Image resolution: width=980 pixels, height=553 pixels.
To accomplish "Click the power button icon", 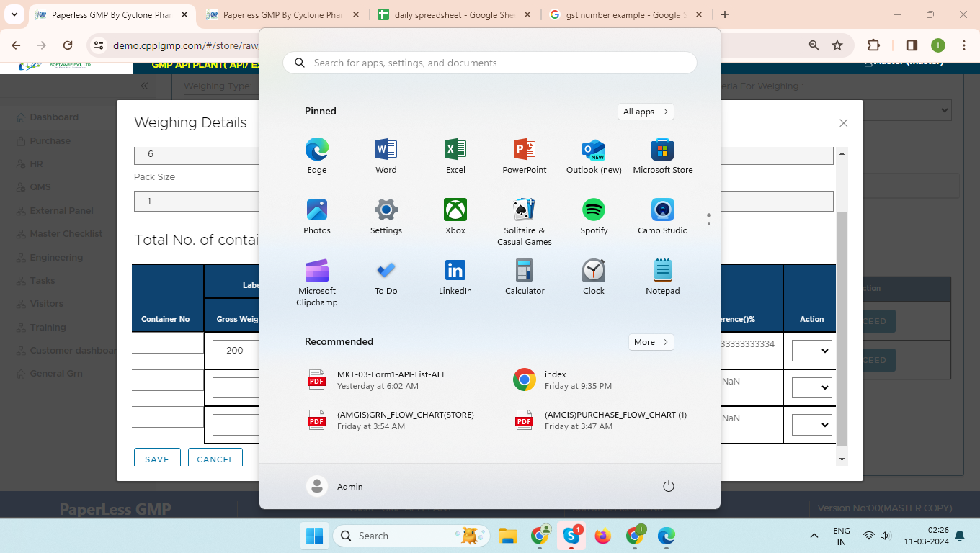I will 669,487.
